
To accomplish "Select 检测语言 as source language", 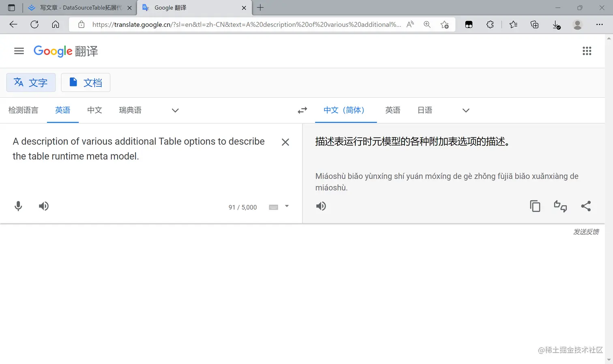I will (x=24, y=110).
